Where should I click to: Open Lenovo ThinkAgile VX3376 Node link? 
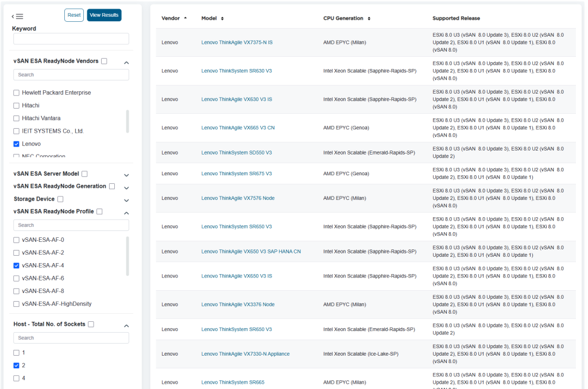pos(238,305)
